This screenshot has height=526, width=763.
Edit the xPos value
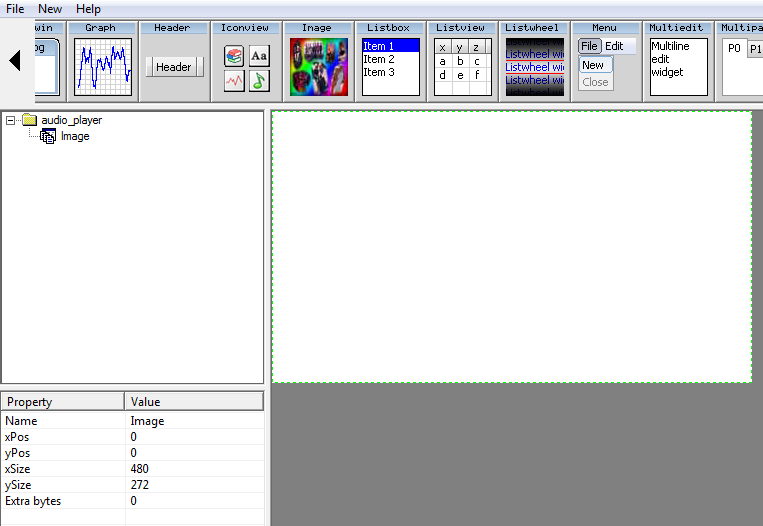click(195, 436)
